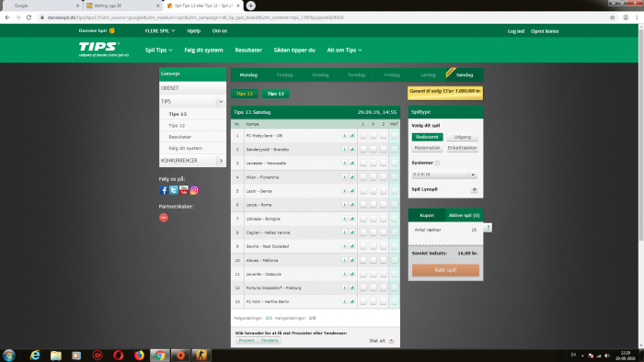644x362 pixels.
Task: Expand the Spil Tips menu
Action: tap(158, 50)
